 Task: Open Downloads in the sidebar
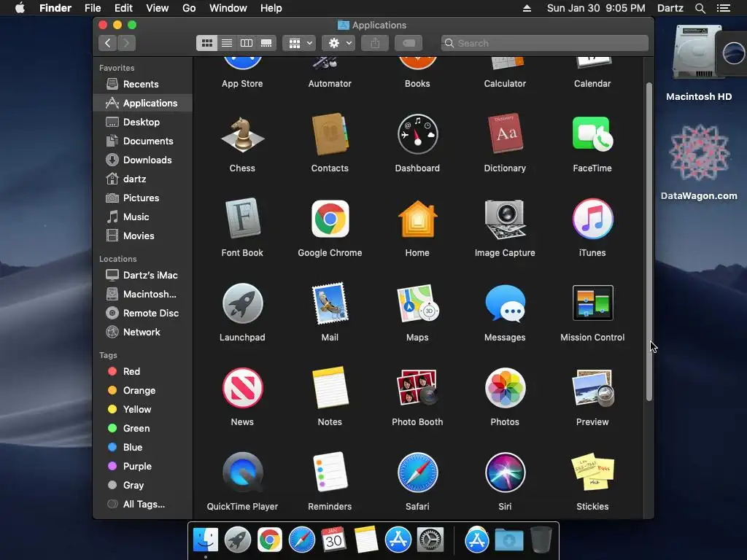(143, 160)
